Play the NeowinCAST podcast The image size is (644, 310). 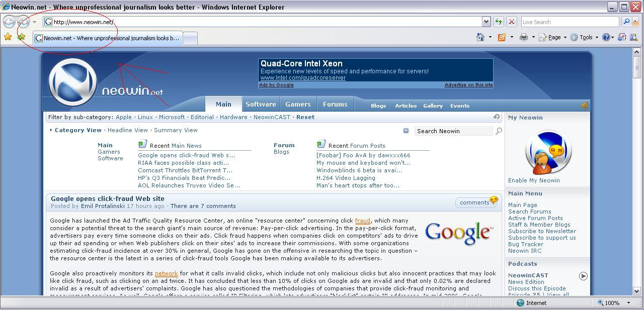point(583,276)
